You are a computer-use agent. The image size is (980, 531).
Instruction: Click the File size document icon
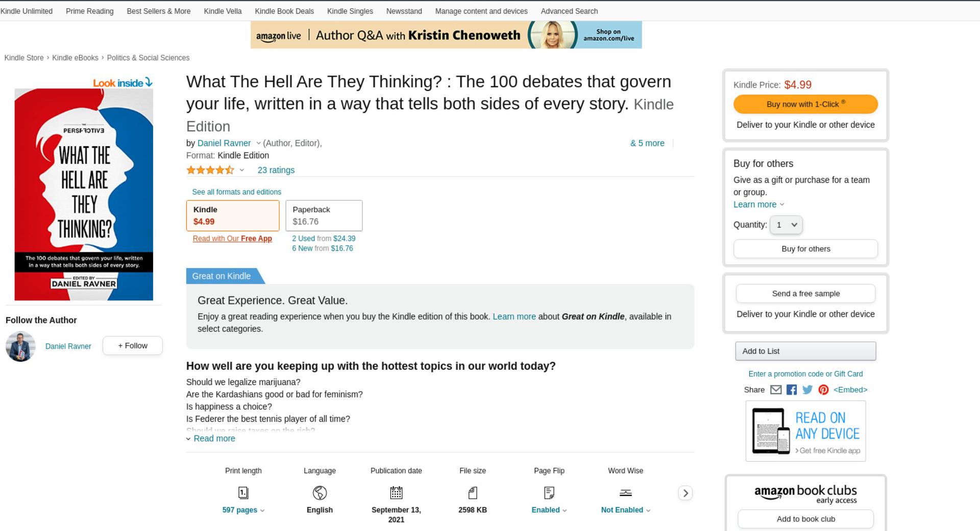[x=473, y=493]
